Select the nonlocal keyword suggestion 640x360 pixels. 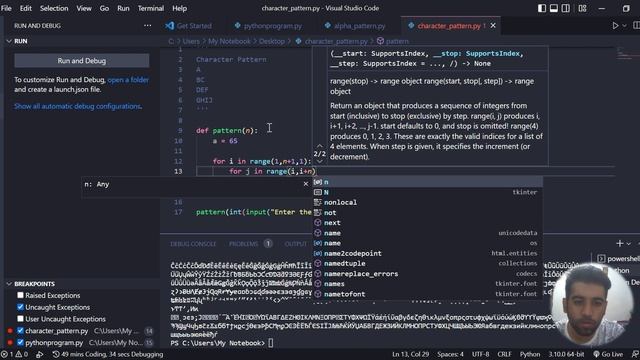coord(427,202)
